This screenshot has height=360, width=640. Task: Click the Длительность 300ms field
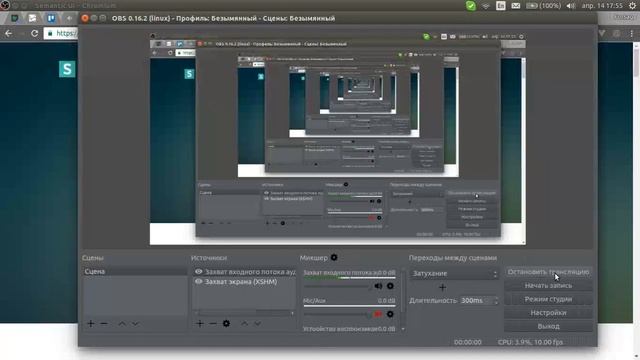479,300
